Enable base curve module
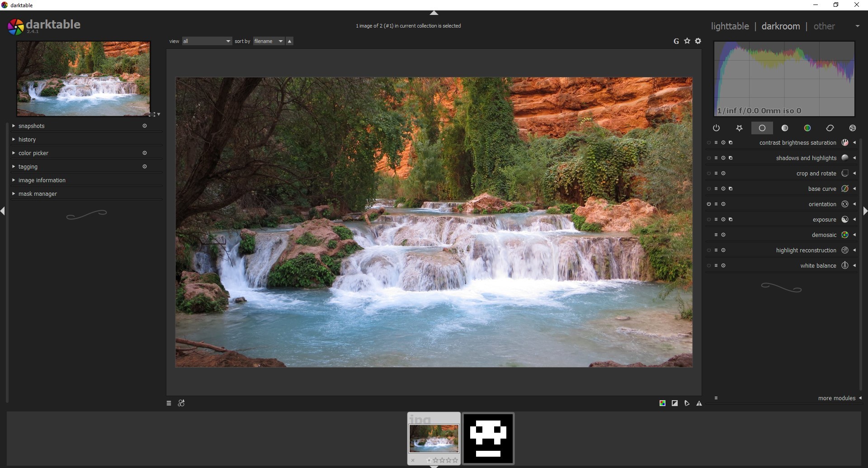 point(709,189)
